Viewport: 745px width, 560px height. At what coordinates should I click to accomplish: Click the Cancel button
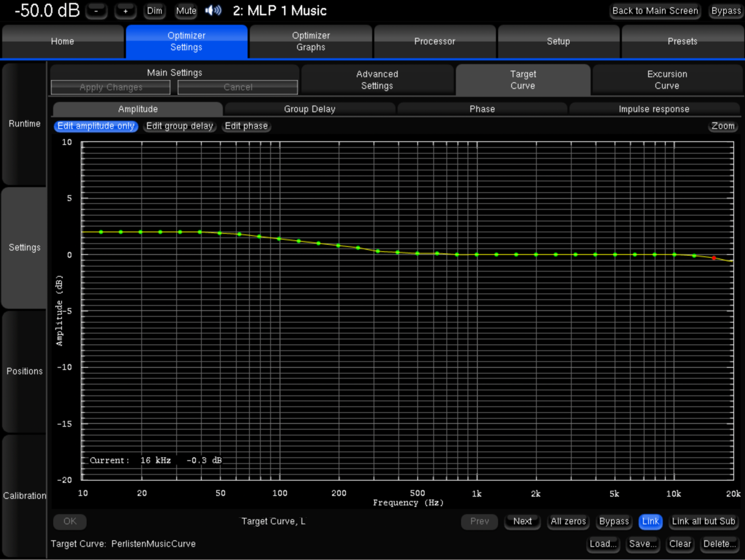point(238,88)
